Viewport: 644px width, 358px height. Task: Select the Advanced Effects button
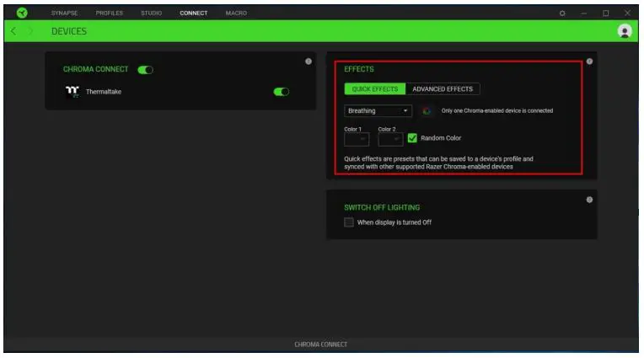pyautogui.click(x=443, y=89)
